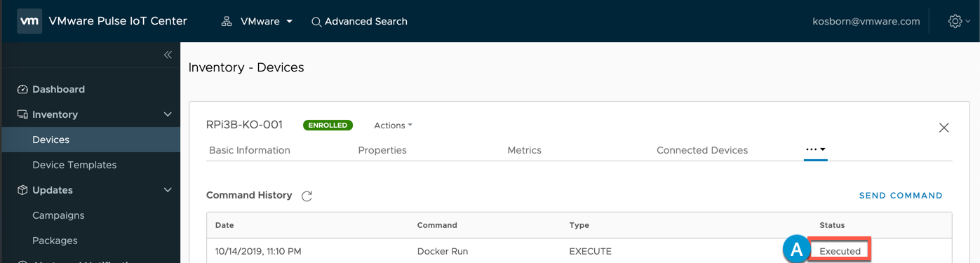
Task: Select the Docker Run command row
Action: 579,251
